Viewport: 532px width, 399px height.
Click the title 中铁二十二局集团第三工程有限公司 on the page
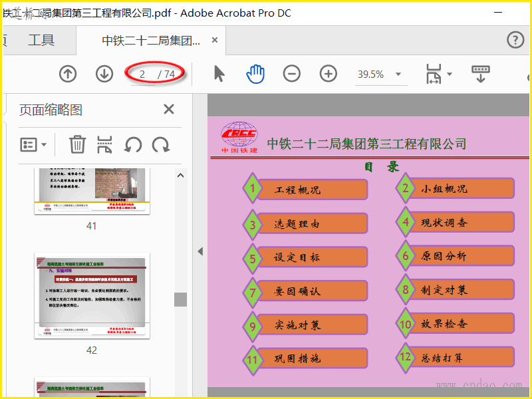(366, 144)
